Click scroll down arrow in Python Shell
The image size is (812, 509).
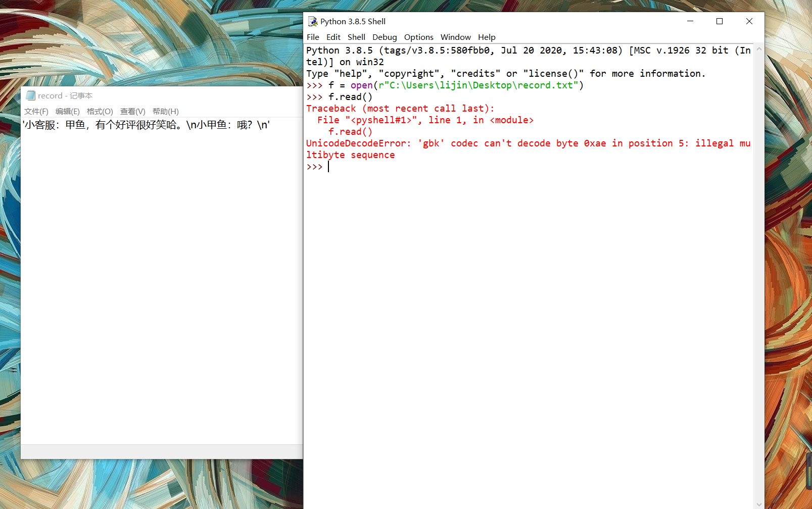759,504
